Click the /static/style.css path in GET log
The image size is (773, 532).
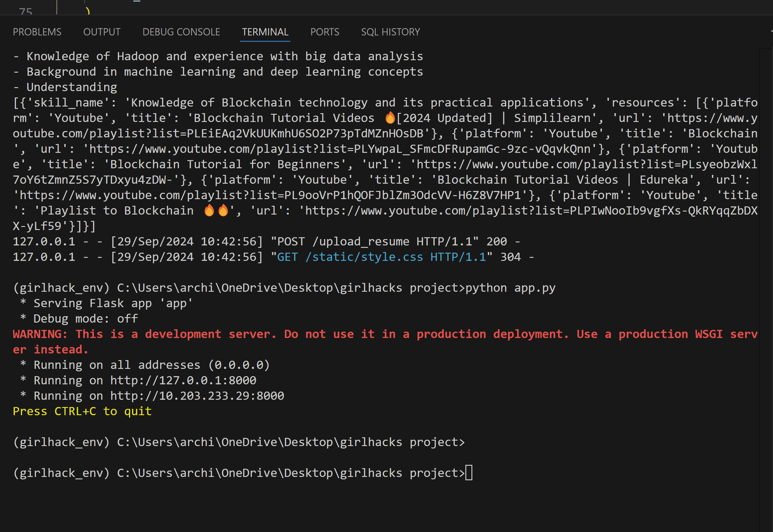coord(364,257)
